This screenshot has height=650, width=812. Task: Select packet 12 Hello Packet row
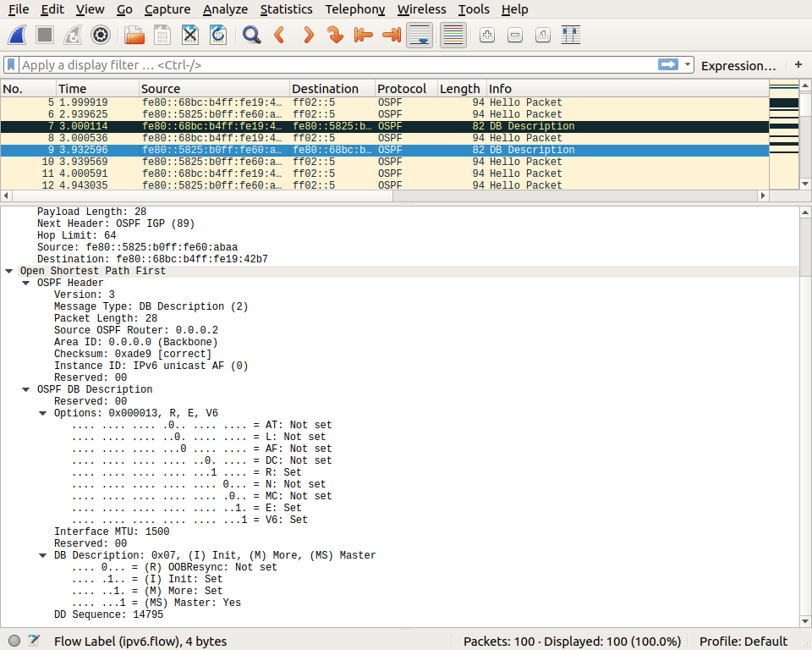pos(384,185)
